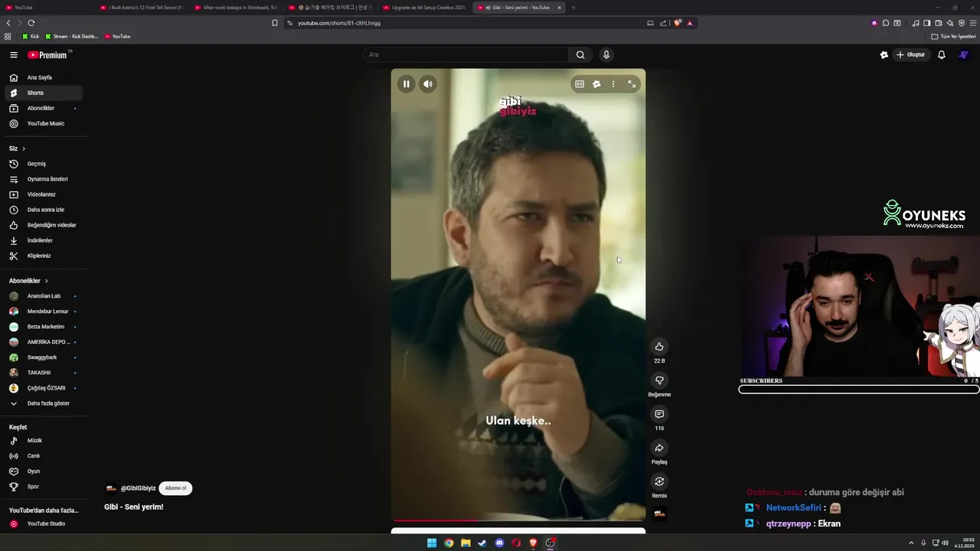Image resolution: width=980 pixels, height=551 pixels.
Task: Expand the Abonelikler heading chevron
Action: coord(46,281)
